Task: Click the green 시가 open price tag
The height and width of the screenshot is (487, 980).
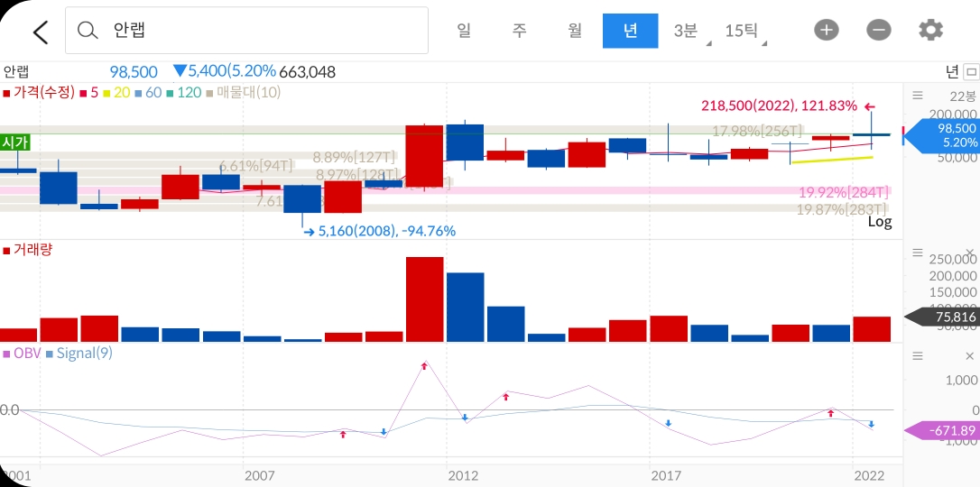Action: coord(15,142)
